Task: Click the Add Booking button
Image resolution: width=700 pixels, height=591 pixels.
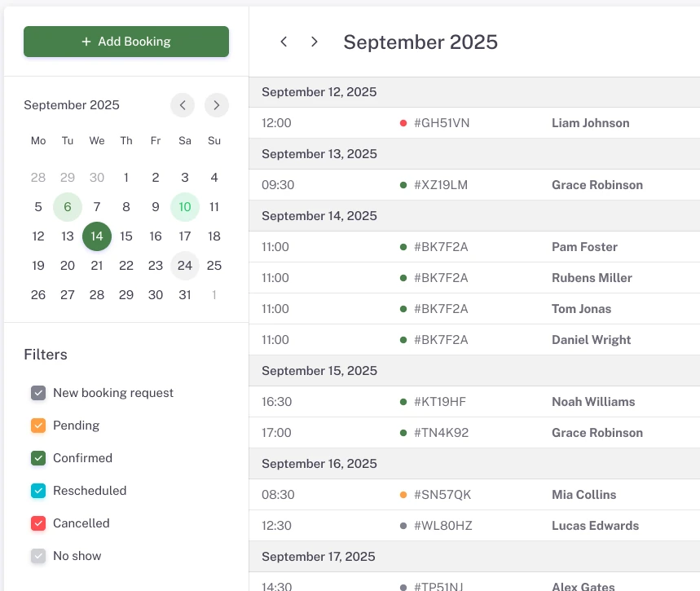Action: pyautogui.click(x=125, y=41)
